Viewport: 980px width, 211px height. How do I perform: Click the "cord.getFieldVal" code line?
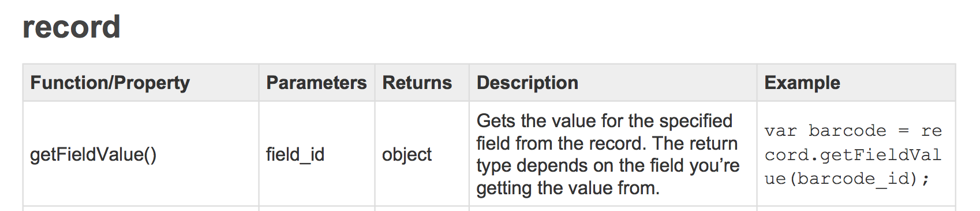853,155
